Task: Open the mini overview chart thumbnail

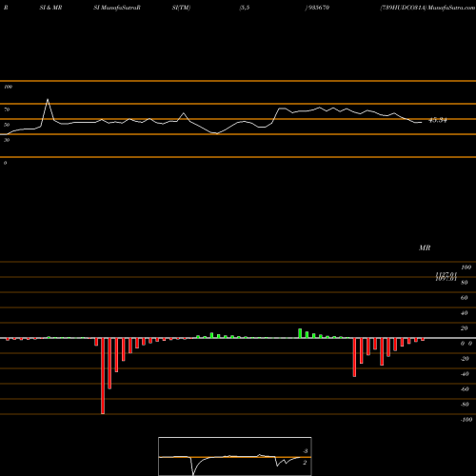Action: point(235,456)
